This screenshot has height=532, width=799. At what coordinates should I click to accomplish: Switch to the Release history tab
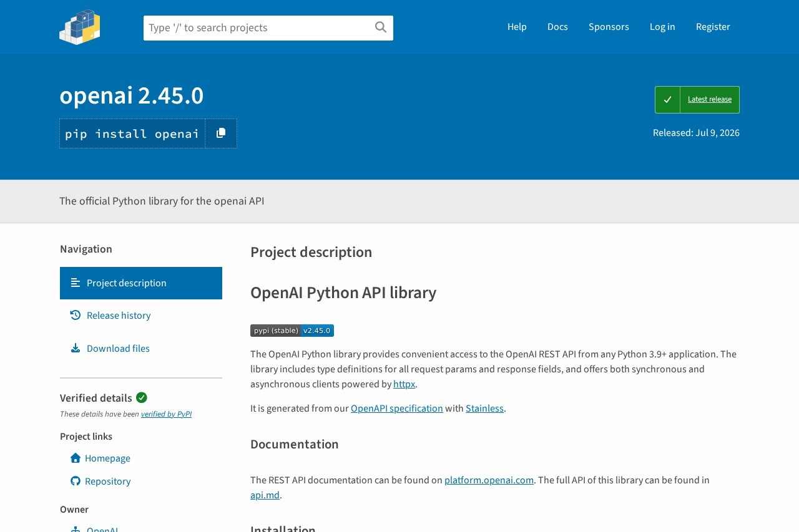tap(141, 316)
